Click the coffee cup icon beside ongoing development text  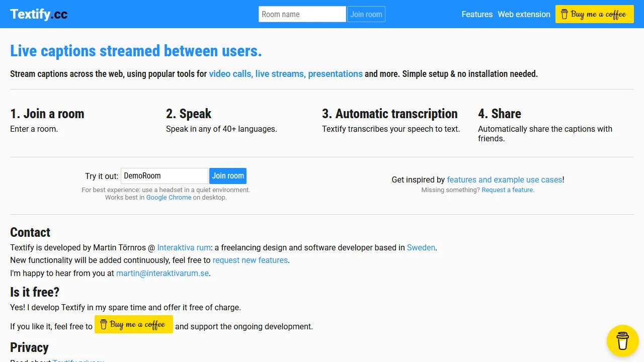(x=104, y=324)
